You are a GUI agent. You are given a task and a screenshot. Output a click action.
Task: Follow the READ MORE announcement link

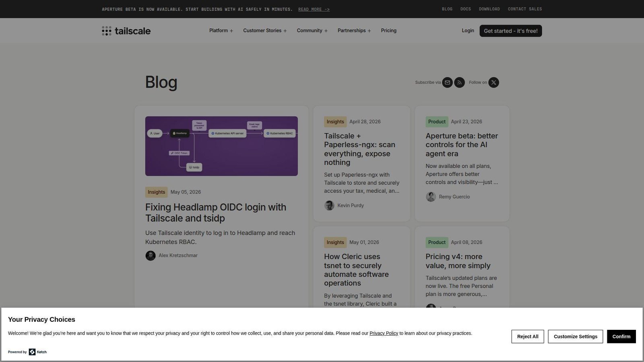click(314, 9)
